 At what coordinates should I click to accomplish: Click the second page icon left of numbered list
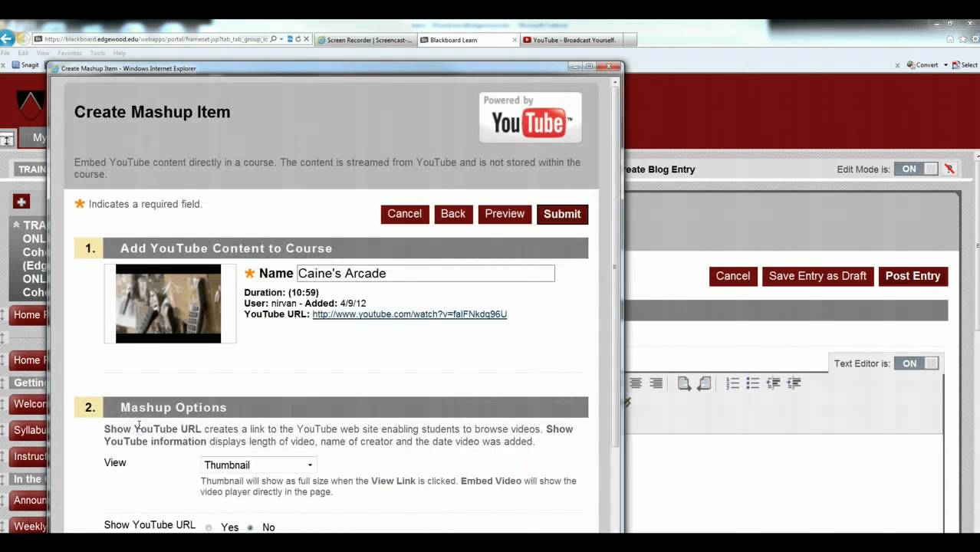(x=704, y=383)
